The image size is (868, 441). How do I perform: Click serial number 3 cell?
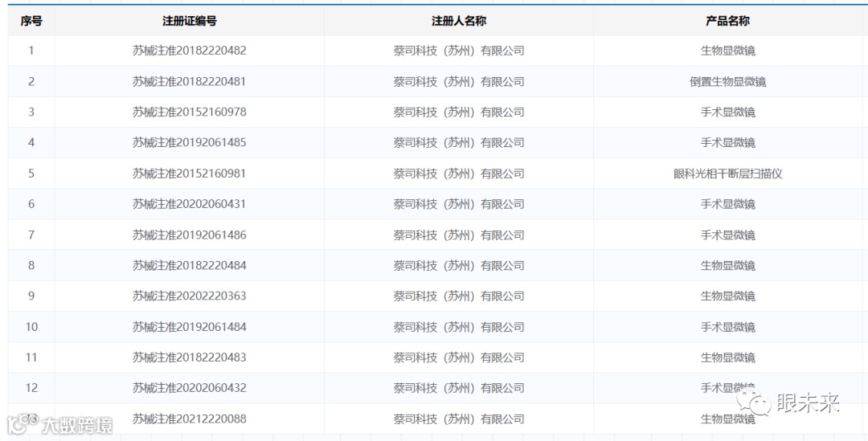pyautogui.click(x=31, y=112)
